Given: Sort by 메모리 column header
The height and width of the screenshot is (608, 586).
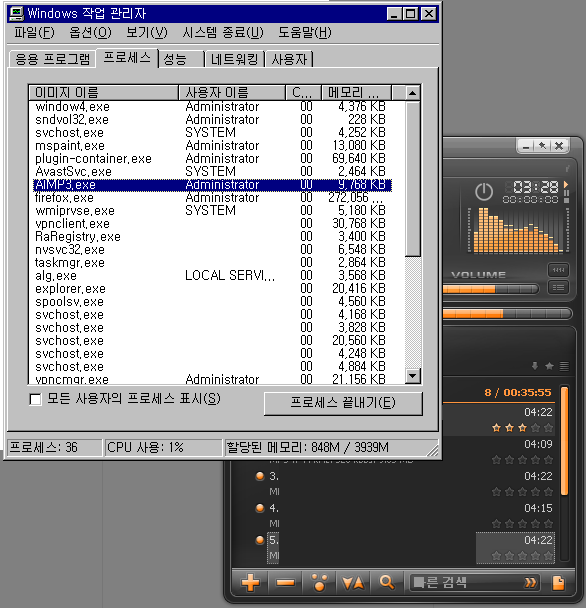Looking at the screenshot, I should tap(356, 93).
